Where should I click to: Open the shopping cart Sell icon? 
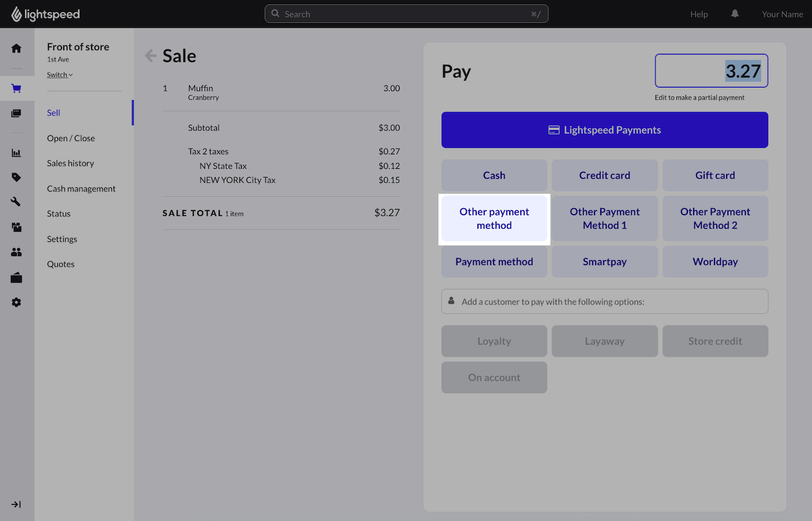click(x=16, y=88)
